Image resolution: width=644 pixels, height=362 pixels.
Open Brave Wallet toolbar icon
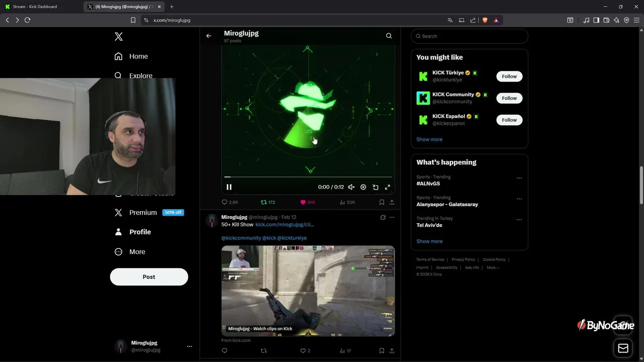coord(606,20)
